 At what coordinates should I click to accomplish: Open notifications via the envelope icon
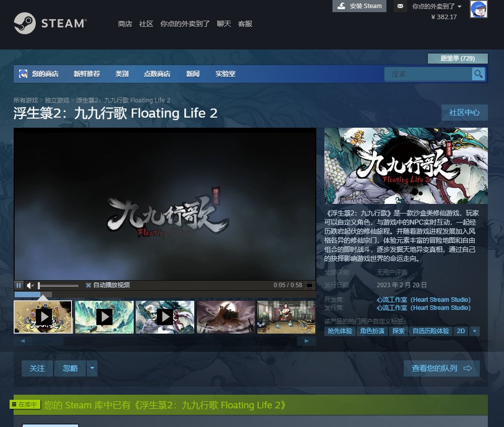pos(400,7)
